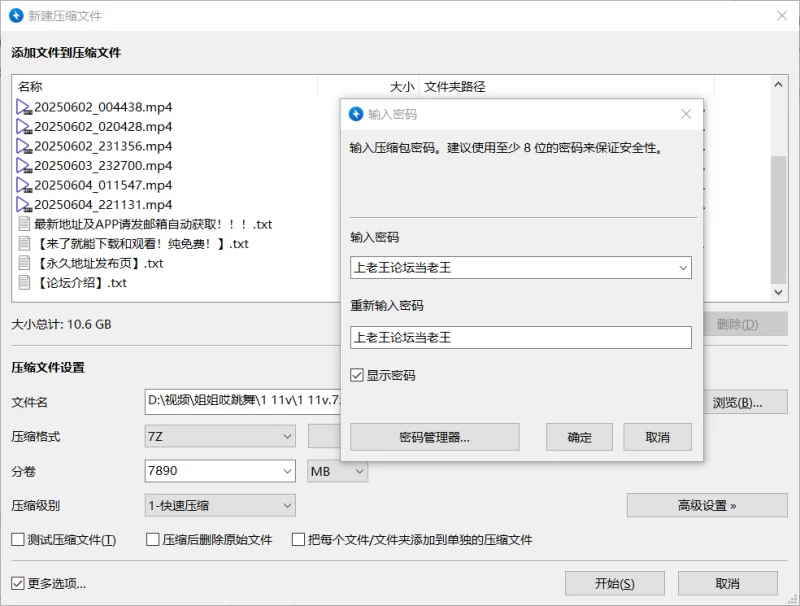Viewport: 800px width, 606px height.
Task: Open the 压缩格式 7Z dropdown
Action: (220, 437)
